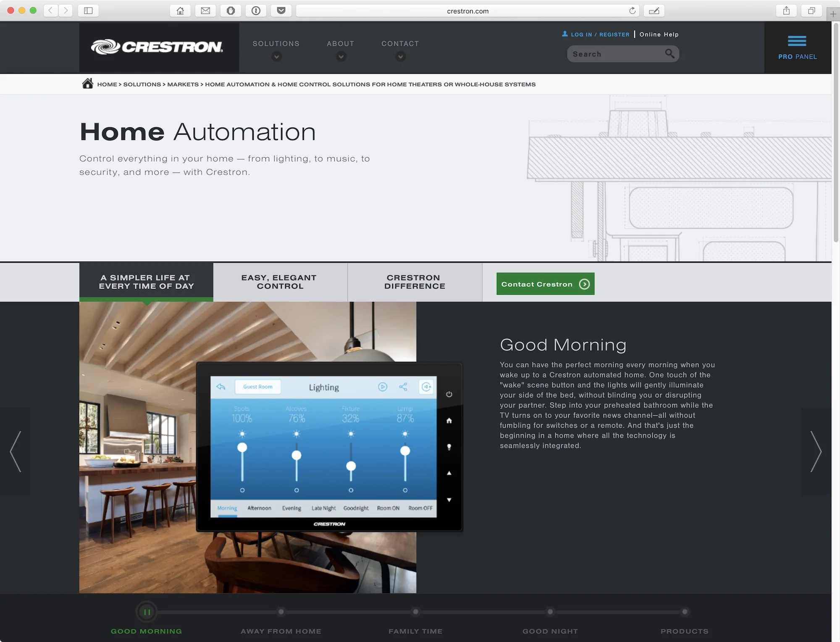The width and height of the screenshot is (840, 642).
Task: Click into the Search input field
Action: click(x=613, y=54)
